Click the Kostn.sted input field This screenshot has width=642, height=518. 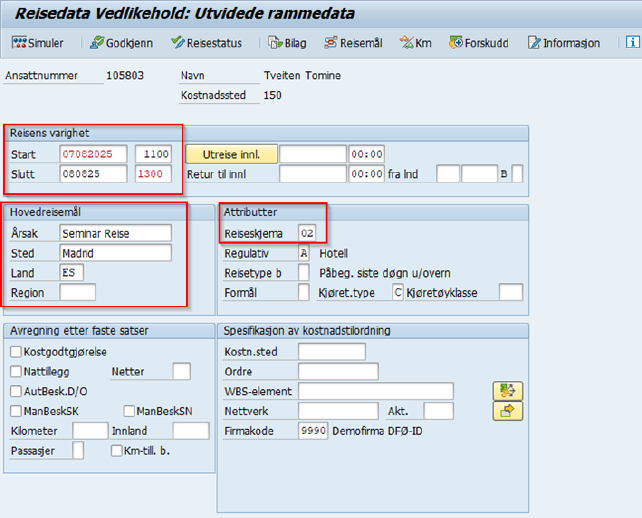point(332,351)
